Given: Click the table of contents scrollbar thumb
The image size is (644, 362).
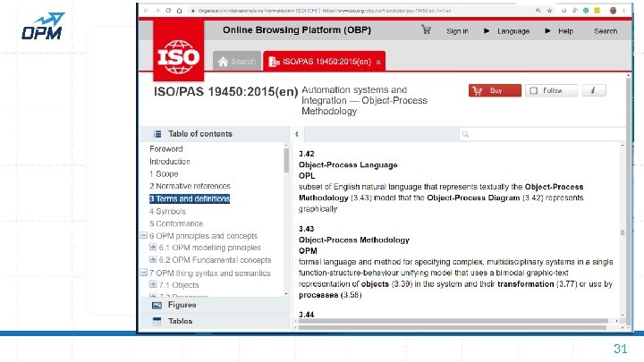Looking at the screenshot, I should tap(286, 160).
